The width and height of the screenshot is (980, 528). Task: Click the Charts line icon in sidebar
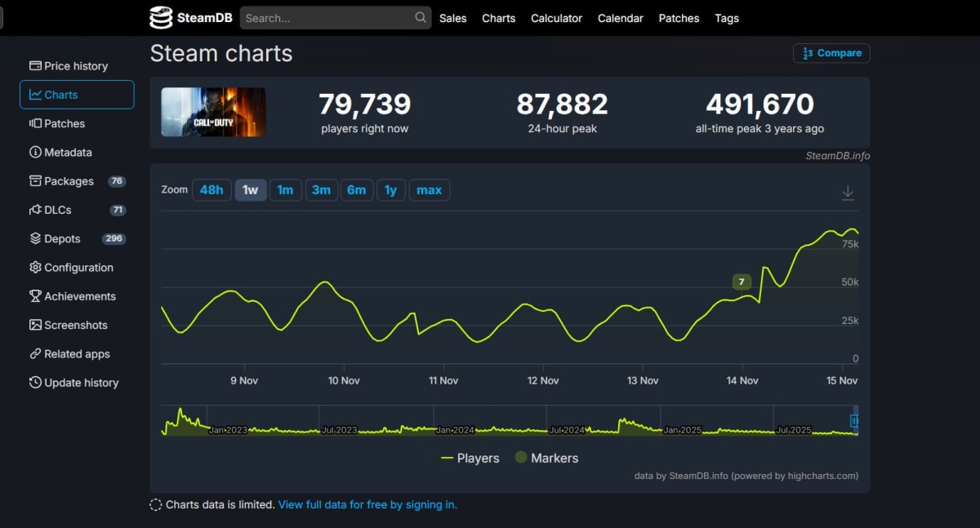point(35,95)
